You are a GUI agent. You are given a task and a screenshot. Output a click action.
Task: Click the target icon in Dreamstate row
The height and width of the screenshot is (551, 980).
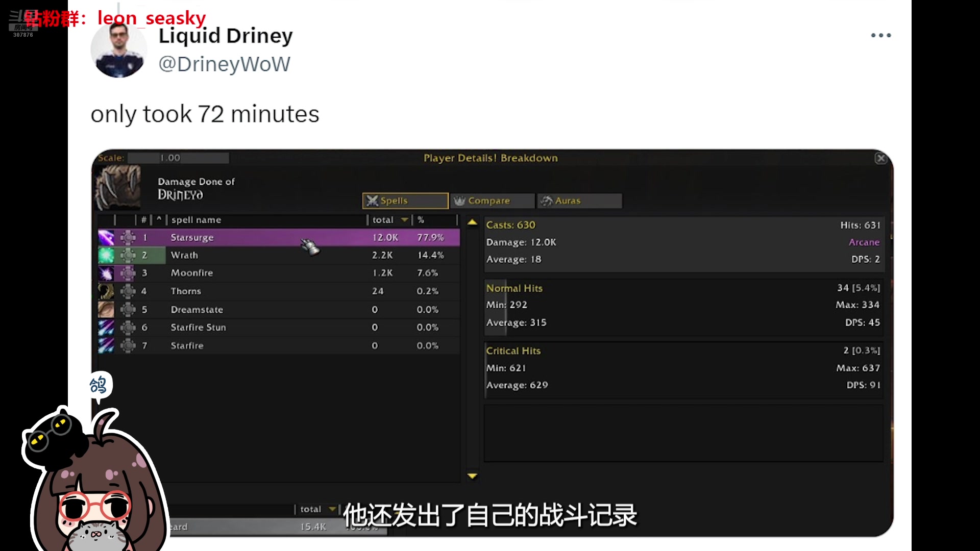(128, 310)
